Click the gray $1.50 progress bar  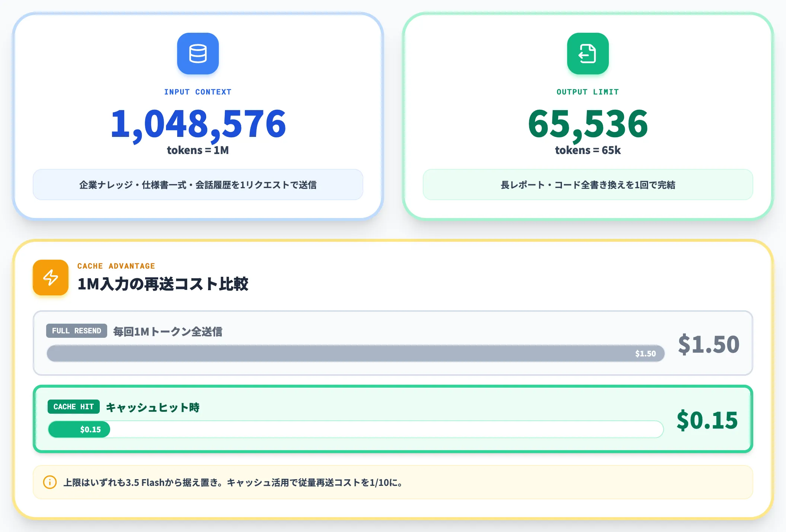356,353
